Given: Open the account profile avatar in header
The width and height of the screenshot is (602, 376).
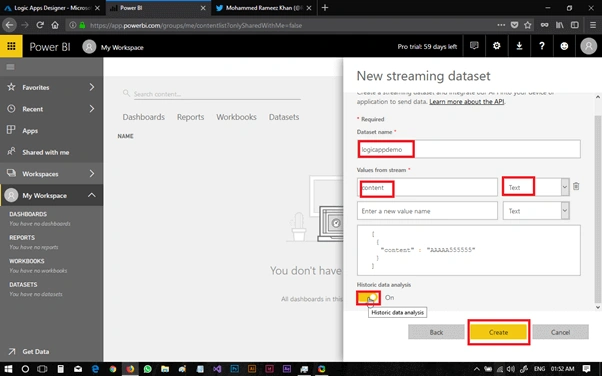Looking at the screenshot, I should click(x=588, y=46).
